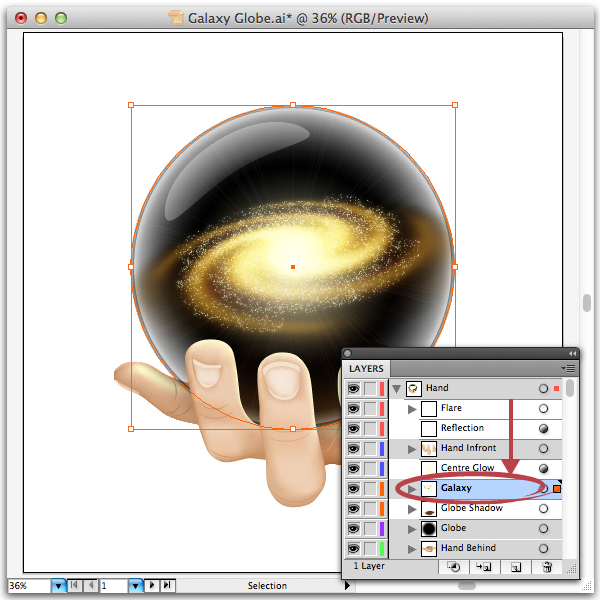Expand the Galaxy sublayer
Screen dimensions: 600x600
pyautogui.click(x=412, y=489)
